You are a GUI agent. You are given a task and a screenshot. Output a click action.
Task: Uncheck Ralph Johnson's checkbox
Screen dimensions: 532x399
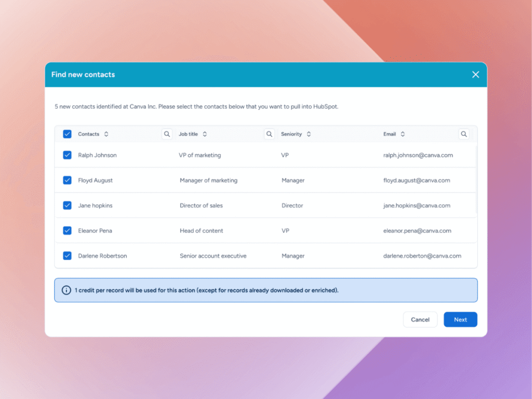[67, 155]
